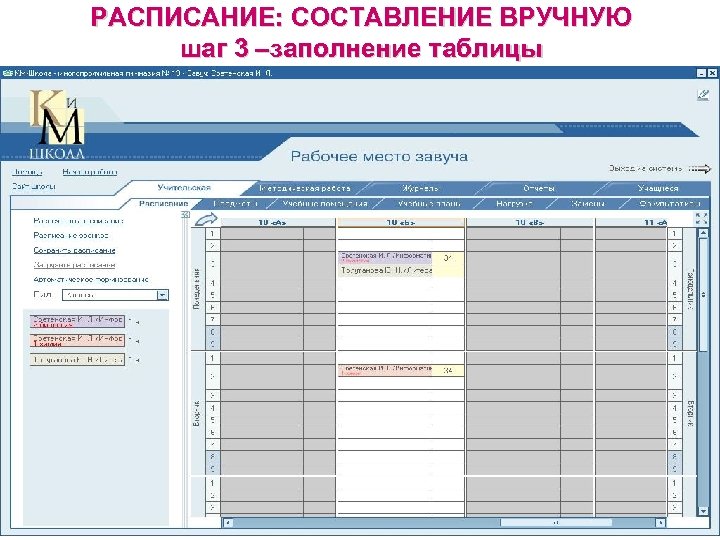Click the second item in the left panel list
The width and height of the screenshot is (720, 540).
[71, 236]
